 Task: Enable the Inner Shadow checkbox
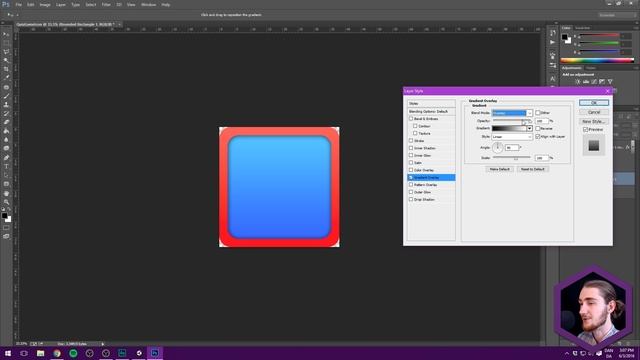[x=411, y=148]
